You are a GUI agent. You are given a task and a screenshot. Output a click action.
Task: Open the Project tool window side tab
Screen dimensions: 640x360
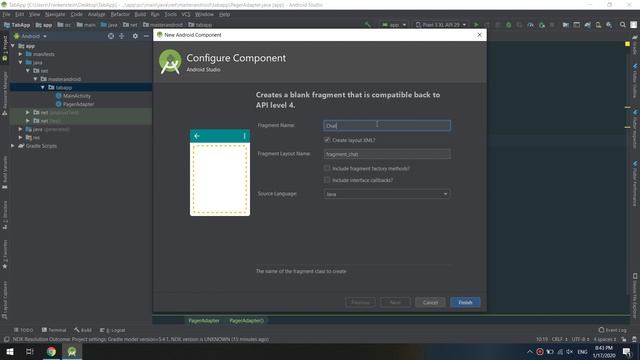4,48
